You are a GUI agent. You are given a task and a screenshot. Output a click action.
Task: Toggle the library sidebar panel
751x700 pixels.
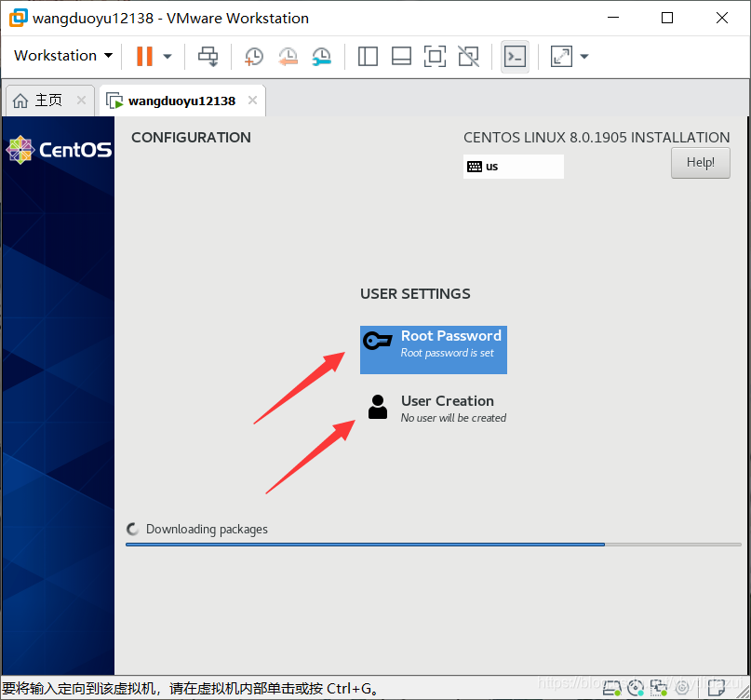pyautogui.click(x=368, y=56)
